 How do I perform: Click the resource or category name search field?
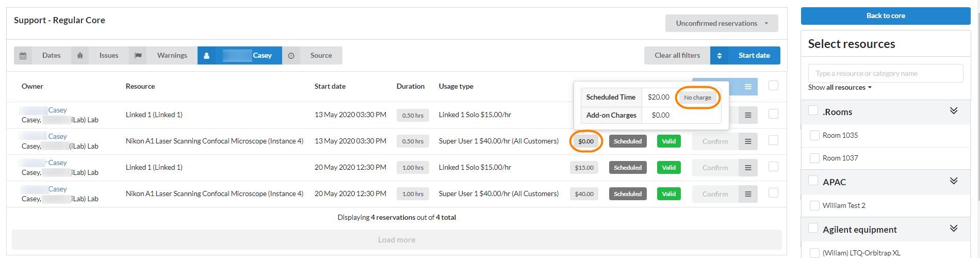pyautogui.click(x=885, y=73)
